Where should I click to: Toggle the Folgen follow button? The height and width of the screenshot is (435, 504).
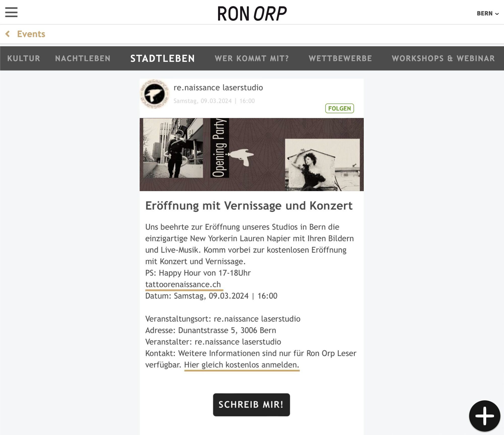pyautogui.click(x=339, y=108)
